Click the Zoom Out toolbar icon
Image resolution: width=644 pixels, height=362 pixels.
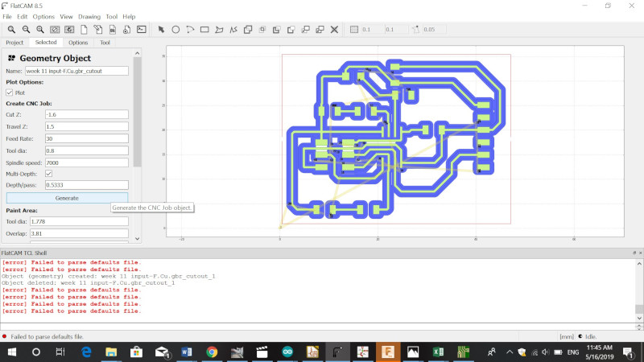pos(26,30)
